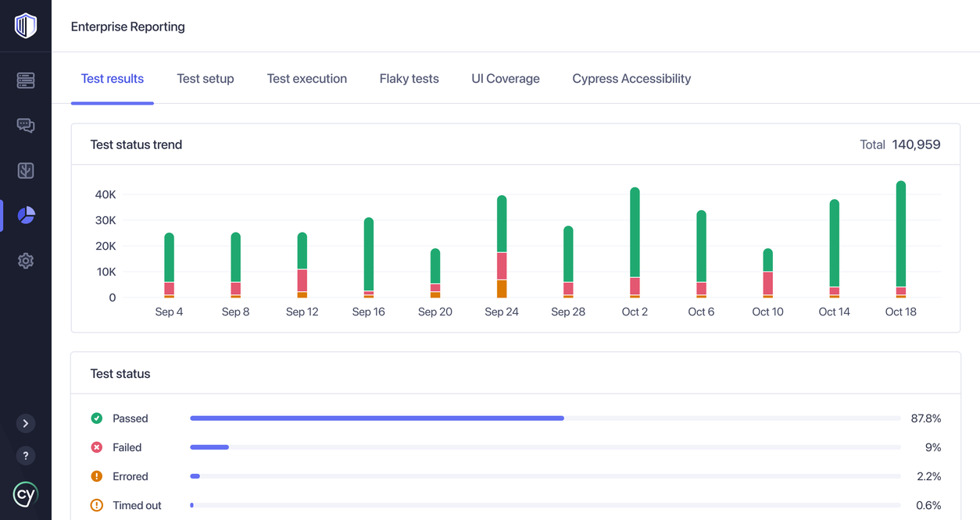Click the help question mark icon
980x520 pixels.
tap(26, 455)
